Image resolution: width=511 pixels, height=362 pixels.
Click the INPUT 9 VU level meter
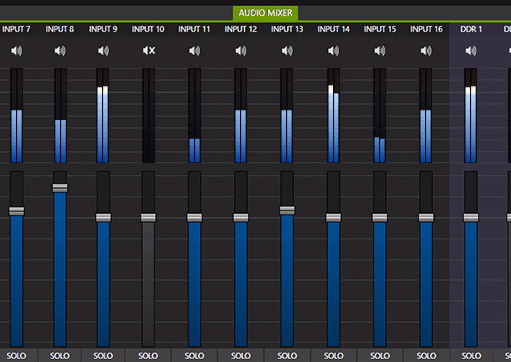tap(103, 116)
